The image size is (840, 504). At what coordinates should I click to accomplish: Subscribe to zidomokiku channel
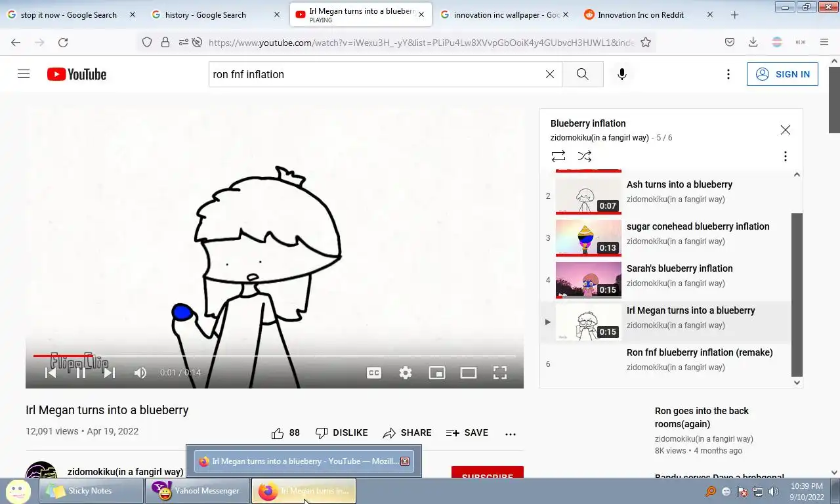(x=488, y=472)
